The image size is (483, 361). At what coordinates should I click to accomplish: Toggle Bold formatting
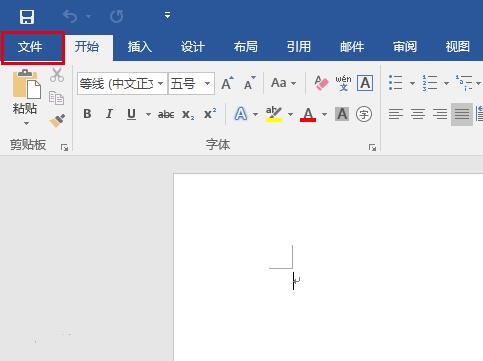click(x=87, y=114)
